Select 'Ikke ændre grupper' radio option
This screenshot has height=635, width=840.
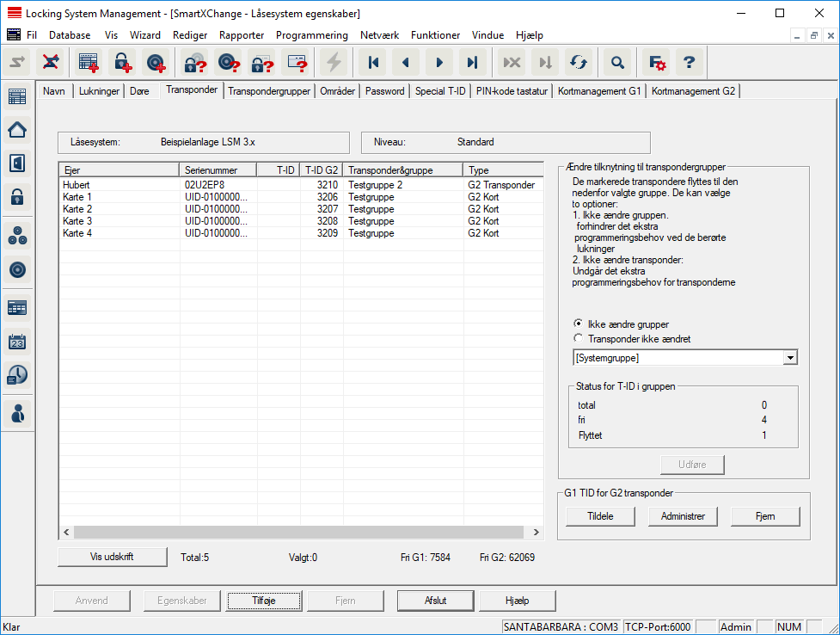pos(579,324)
